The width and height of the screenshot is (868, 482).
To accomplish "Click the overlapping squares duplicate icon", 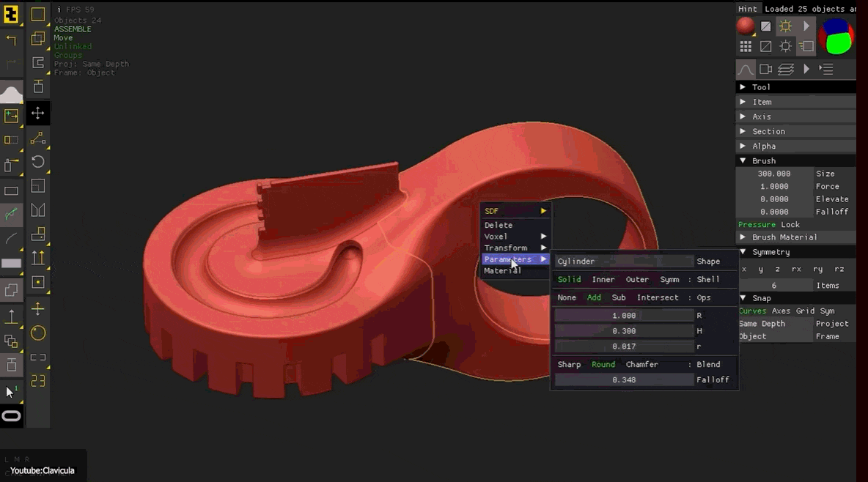I will point(37,38).
